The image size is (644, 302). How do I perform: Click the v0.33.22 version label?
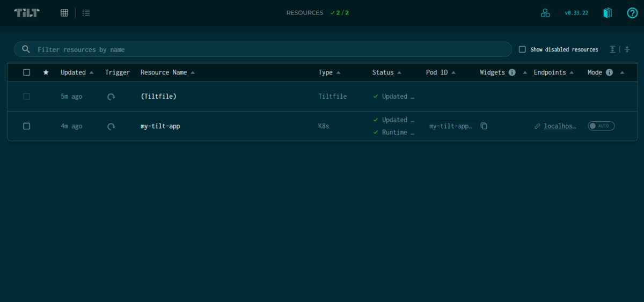click(x=576, y=13)
